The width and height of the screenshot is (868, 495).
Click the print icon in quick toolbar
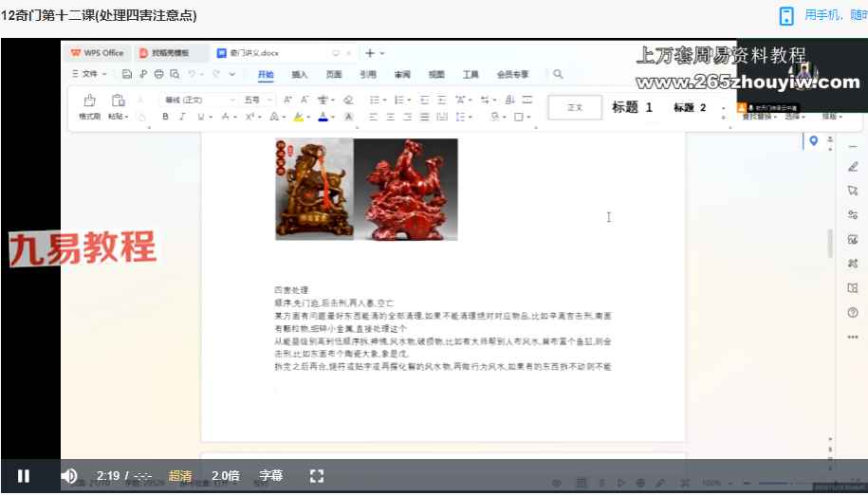pos(158,74)
